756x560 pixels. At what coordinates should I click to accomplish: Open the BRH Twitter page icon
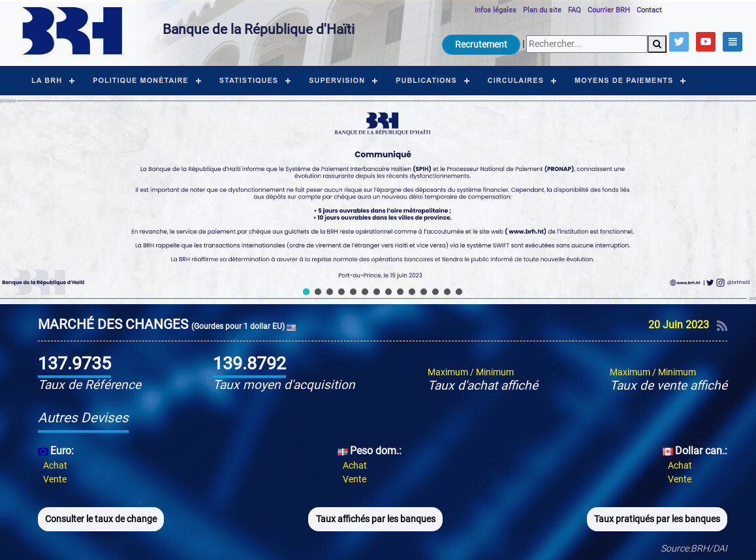coord(679,42)
